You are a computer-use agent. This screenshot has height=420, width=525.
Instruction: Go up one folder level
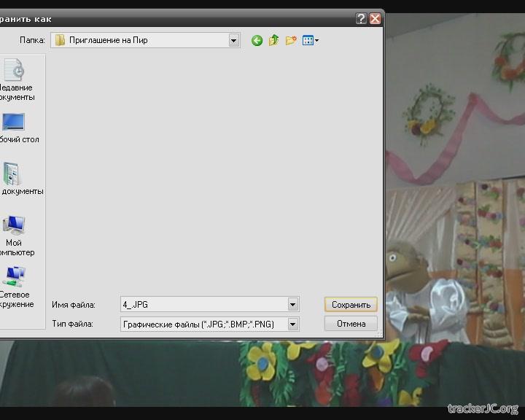click(273, 41)
